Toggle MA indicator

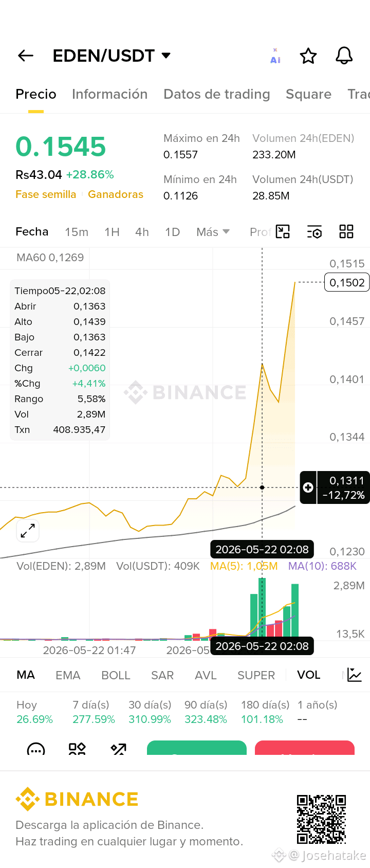pyautogui.click(x=26, y=675)
